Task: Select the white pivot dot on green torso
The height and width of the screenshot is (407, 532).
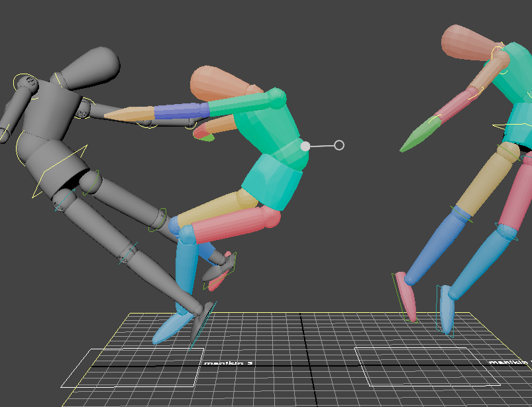Action: click(x=305, y=146)
